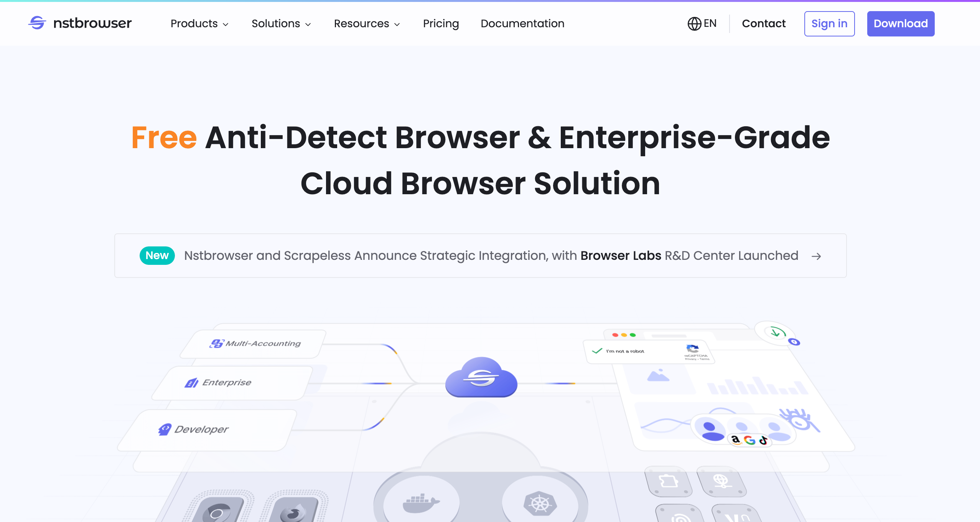Expand the Solutions dropdown menu
This screenshot has width=980, height=522.
(281, 24)
